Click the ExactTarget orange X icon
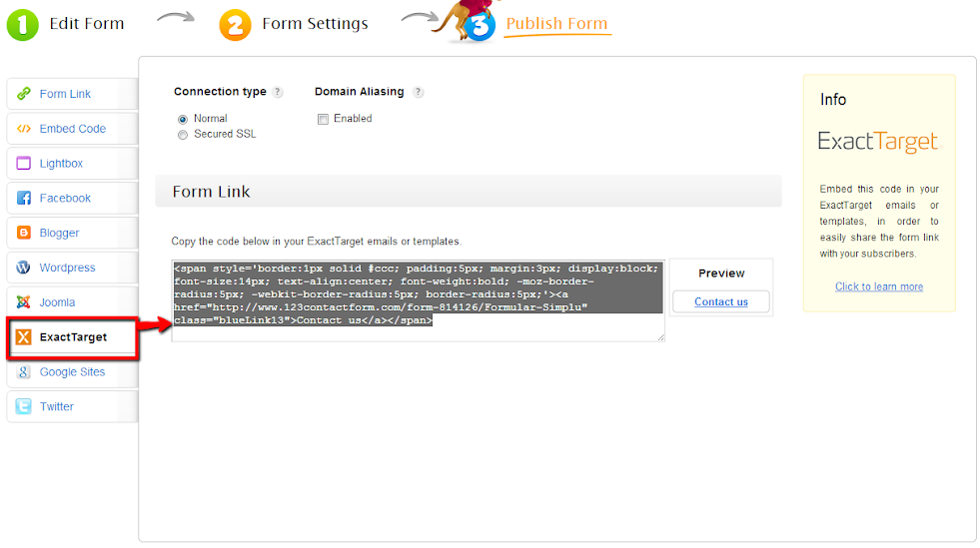This screenshot has height=548, width=980. [24, 337]
